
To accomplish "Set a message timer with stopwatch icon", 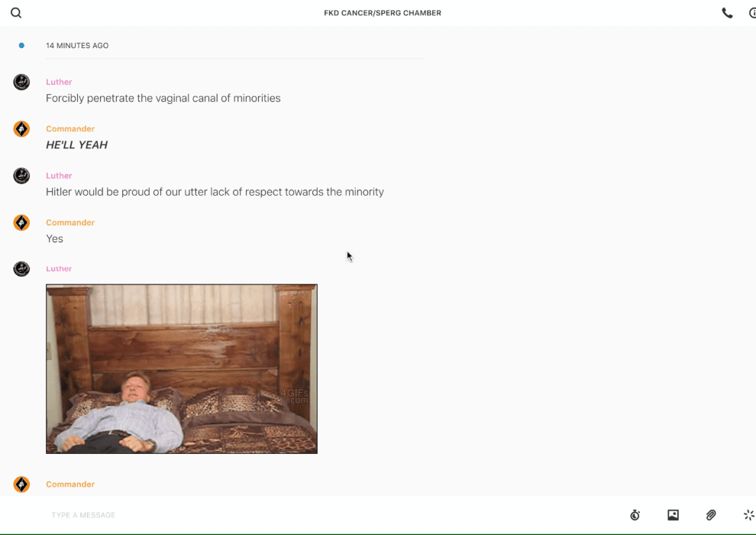I will click(x=635, y=514).
